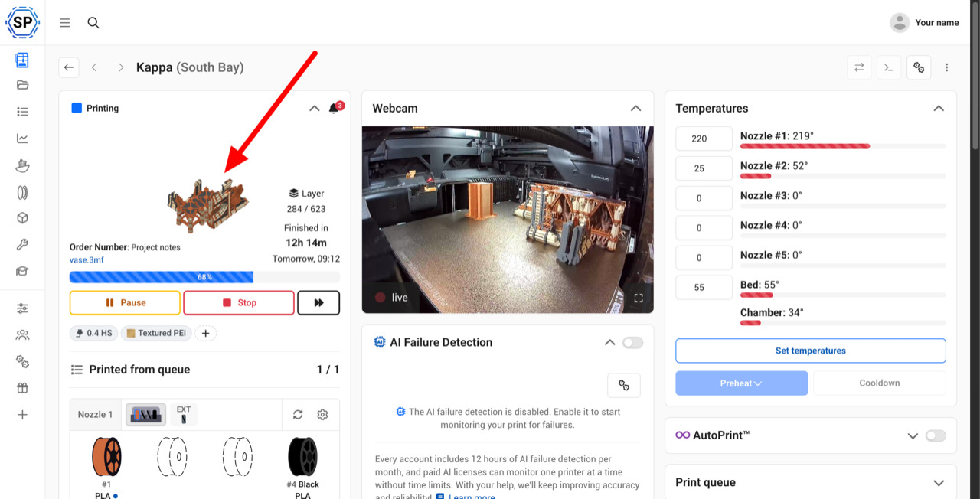Open the users group icon in the sidebar
Image resolution: width=980 pixels, height=499 pixels.
click(22, 335)
